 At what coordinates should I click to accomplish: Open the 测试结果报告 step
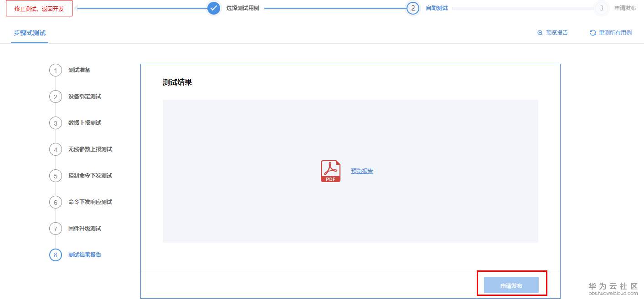pyautogui.click(x=85, y=255)
